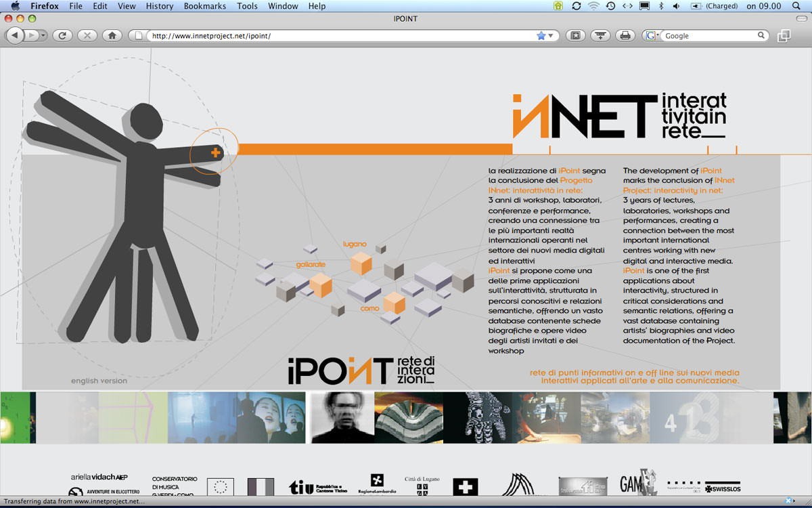Open the Google search engine dropdown

click(x=652, y=36)
